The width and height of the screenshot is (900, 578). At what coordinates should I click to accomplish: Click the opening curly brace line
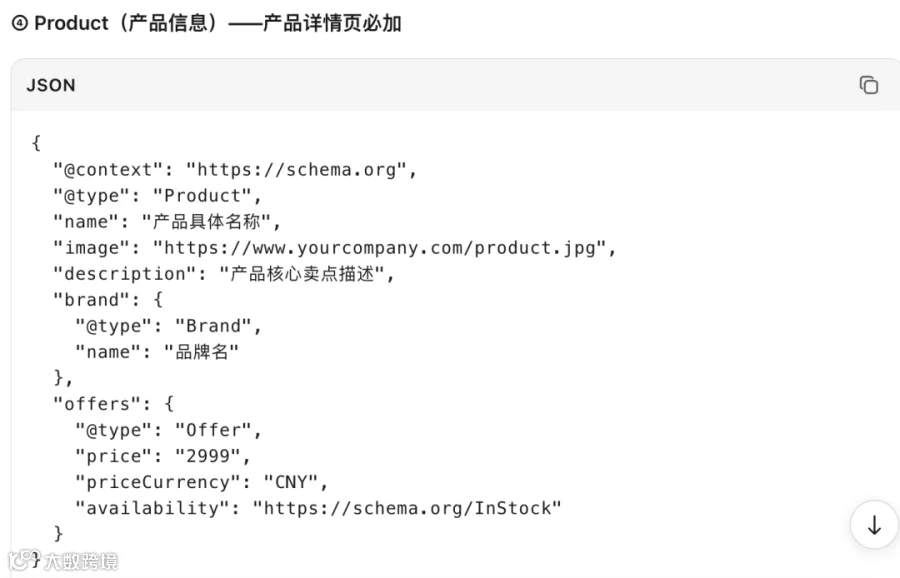pos(36,143)
